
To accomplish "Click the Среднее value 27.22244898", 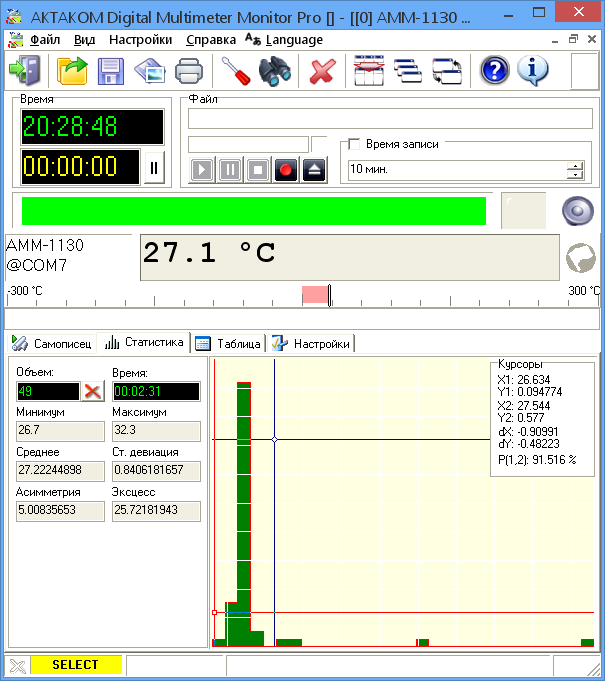I will (60, 471).
